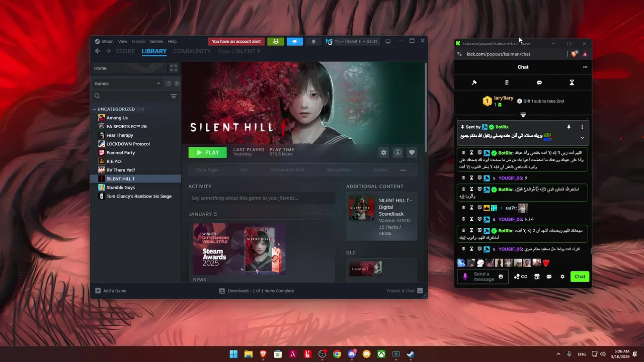The height and width of the screenshot is (362, 644).
Task: Click the Steam Home button in the sidebar
Action: click(x=130, y=68)
